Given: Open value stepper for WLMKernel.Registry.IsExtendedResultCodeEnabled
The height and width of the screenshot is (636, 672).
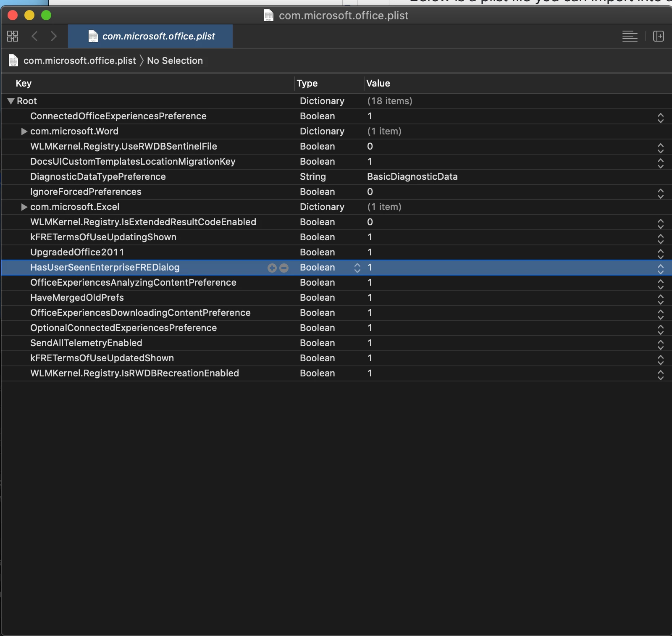Looking at the screenshot, I should coord(661,223).
